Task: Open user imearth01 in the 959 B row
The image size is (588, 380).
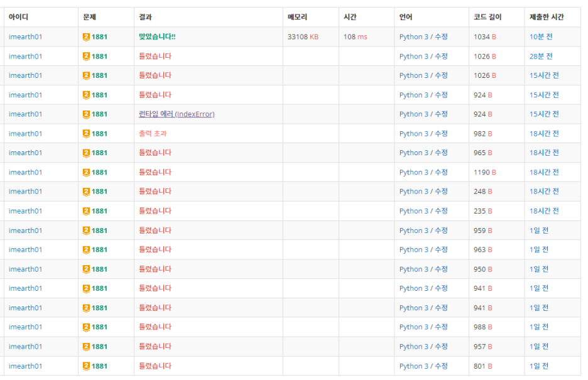Action: point(26,230)
